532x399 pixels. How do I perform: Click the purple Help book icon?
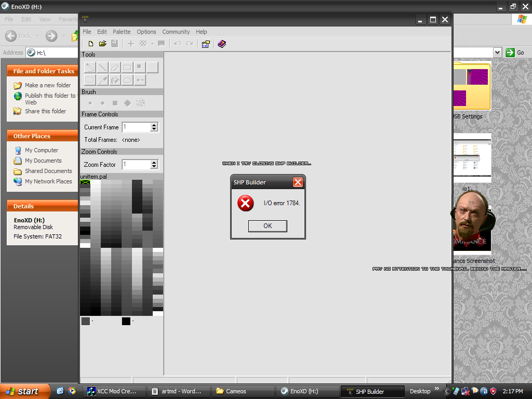[222, 44]
